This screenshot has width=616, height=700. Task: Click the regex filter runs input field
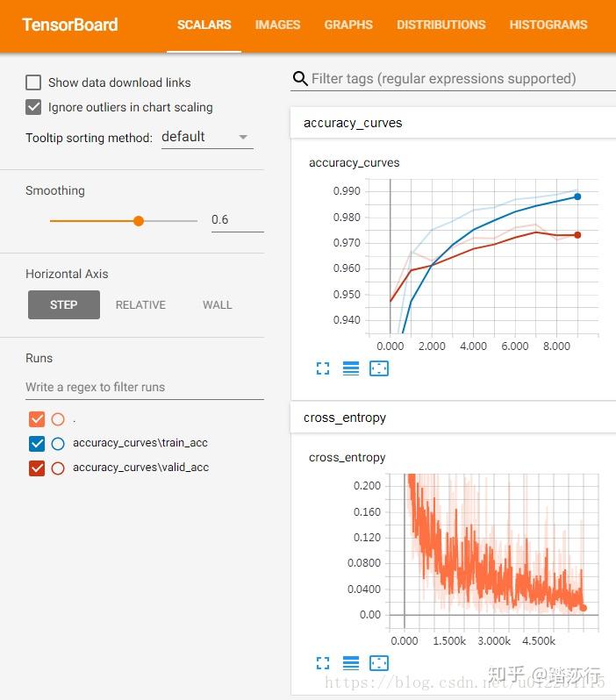point(145,387)
